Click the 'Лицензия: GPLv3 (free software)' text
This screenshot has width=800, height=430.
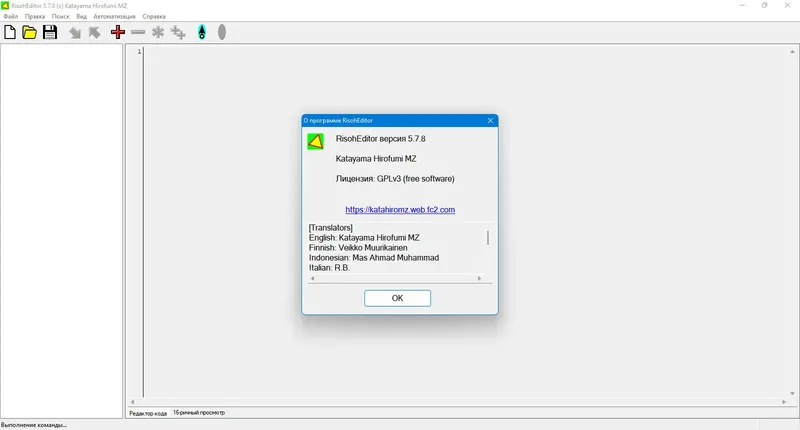395,179
